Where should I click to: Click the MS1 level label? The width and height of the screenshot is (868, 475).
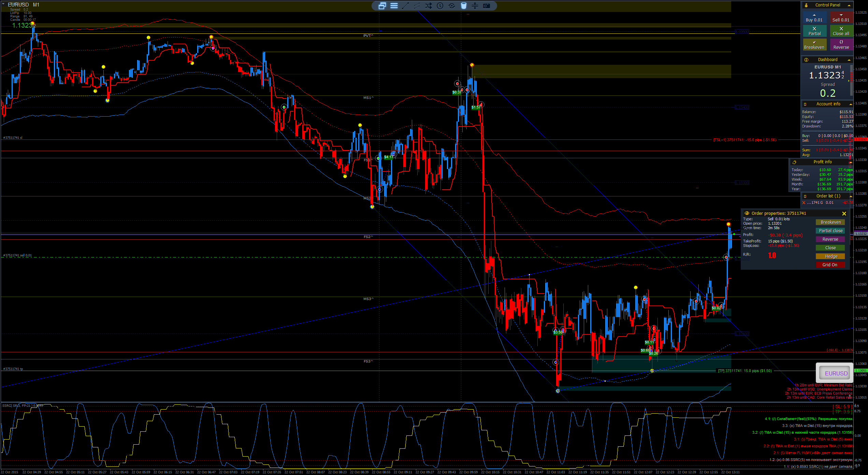pyautogui.click(x=368, y=98)
